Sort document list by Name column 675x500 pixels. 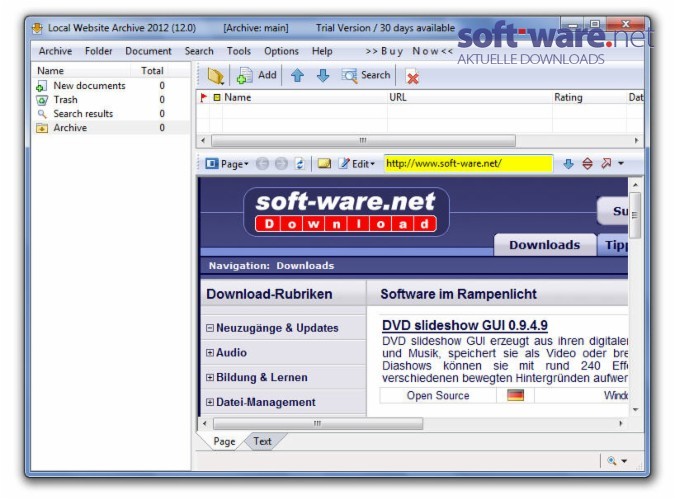point(237,98)
